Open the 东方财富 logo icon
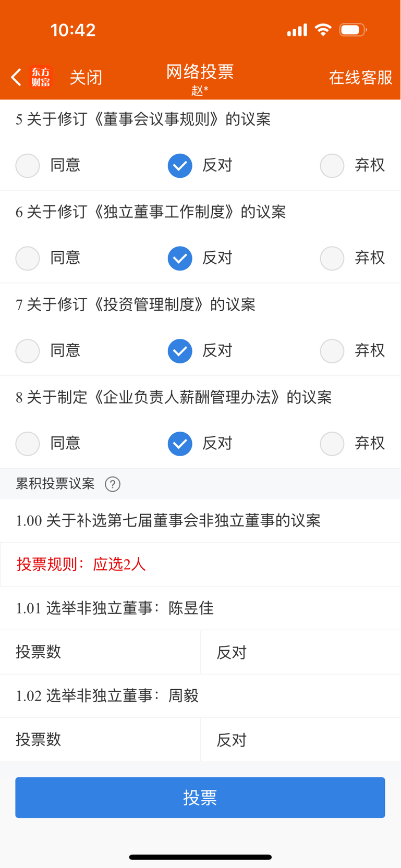Screen dimensions: 401x868 click(x=41, y=77)
